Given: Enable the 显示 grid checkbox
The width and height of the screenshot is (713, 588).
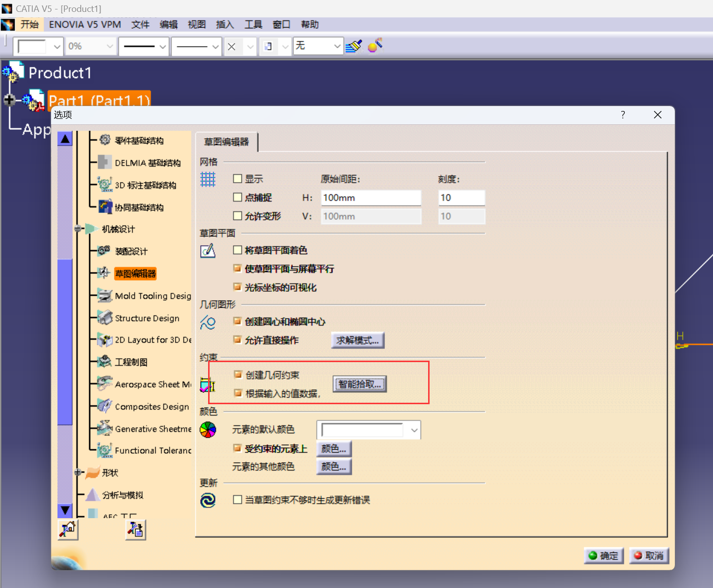Looking at the screenshot, I should (238, 179).
